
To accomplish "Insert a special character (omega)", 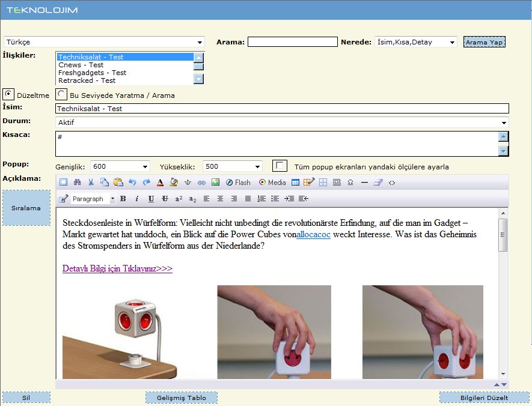I will pyautogui.click(x=350, y=183).
